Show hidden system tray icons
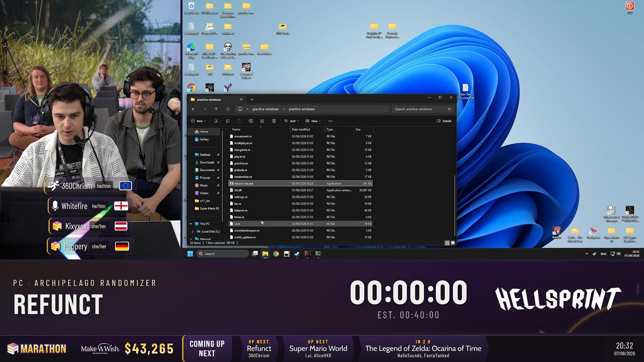 [x=587, y=254]
